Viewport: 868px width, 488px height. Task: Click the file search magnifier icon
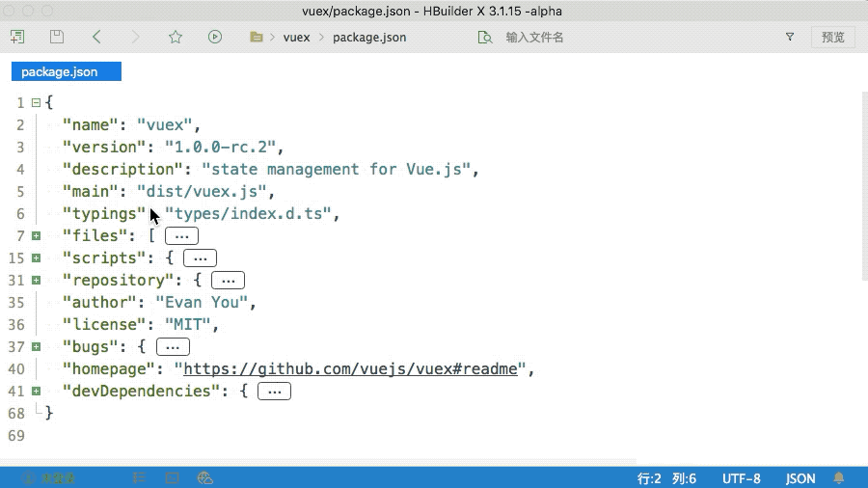485,37
